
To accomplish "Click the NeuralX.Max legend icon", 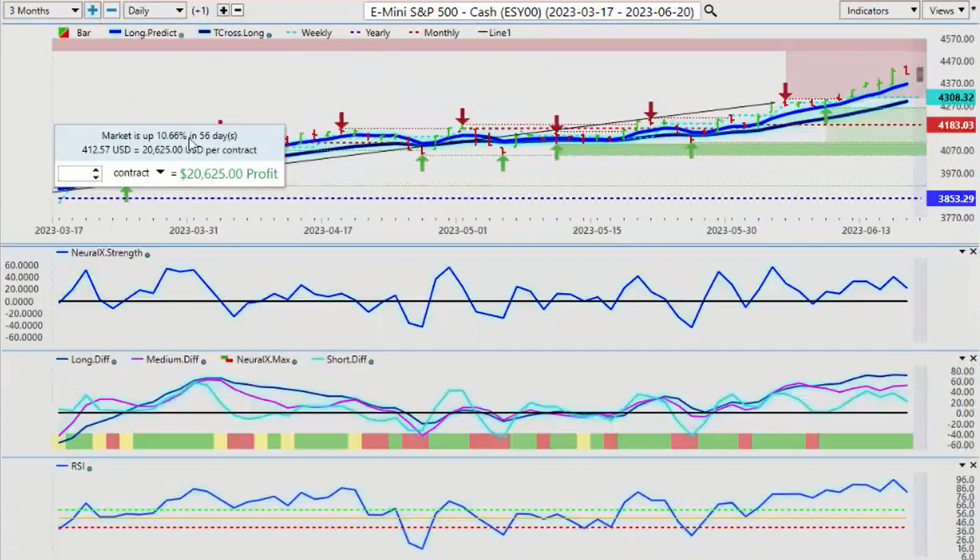I will point(227,359).
